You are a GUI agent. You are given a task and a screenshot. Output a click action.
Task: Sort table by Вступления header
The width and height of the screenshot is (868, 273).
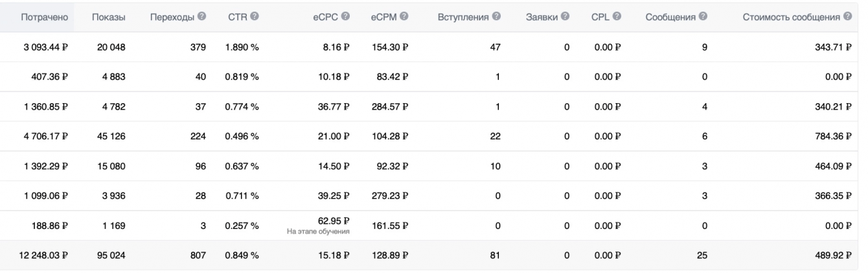463,16
